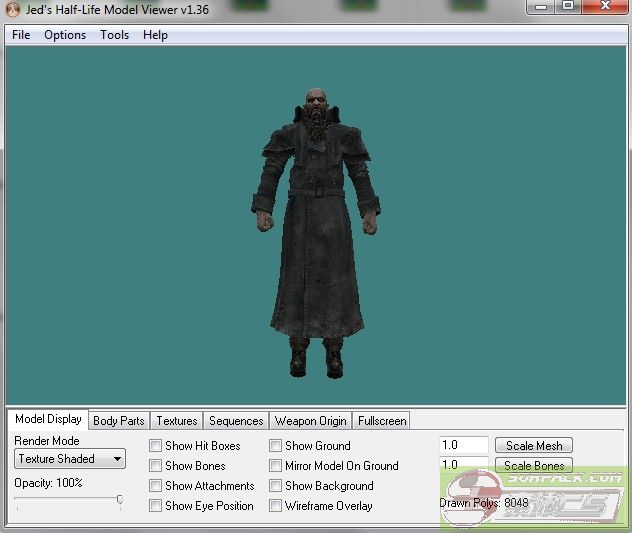Open the File menu
632x533 pixels.
(x=21, y=35)
